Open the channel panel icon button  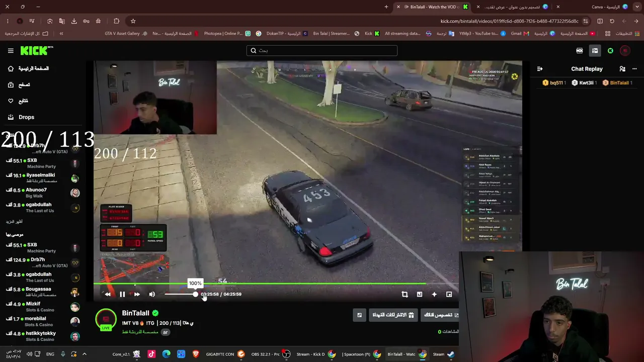click(359, 315)
